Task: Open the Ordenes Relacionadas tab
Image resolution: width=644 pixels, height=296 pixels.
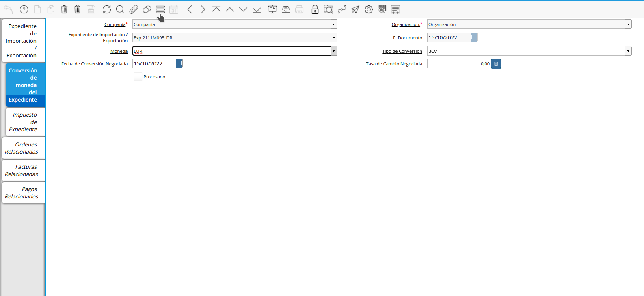Action: (x=24, y=148)
